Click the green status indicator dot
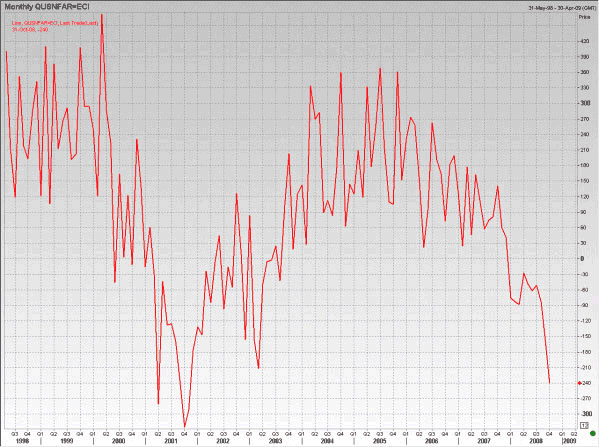This screenshot has width=599, height=447. [593, 433]
